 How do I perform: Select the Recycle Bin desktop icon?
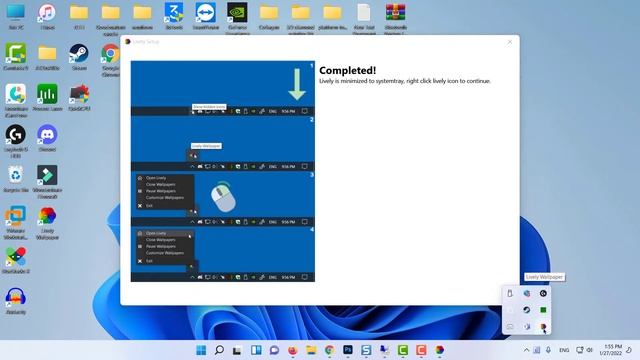(16, 179)
